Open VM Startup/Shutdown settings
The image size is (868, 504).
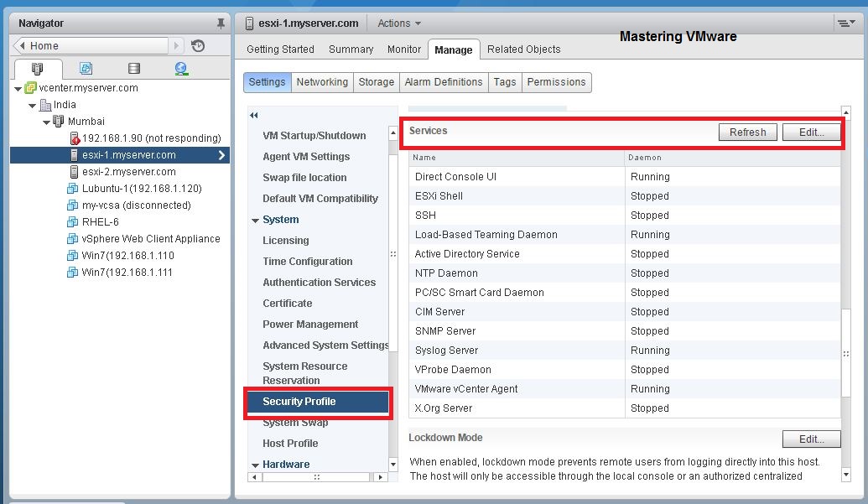pos(314,136)
